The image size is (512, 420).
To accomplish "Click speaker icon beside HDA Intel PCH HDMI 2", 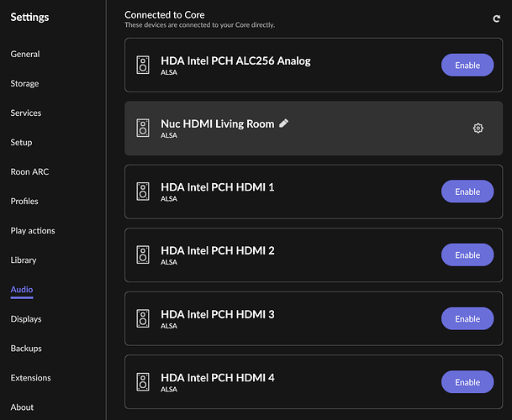I will point(143,255).
